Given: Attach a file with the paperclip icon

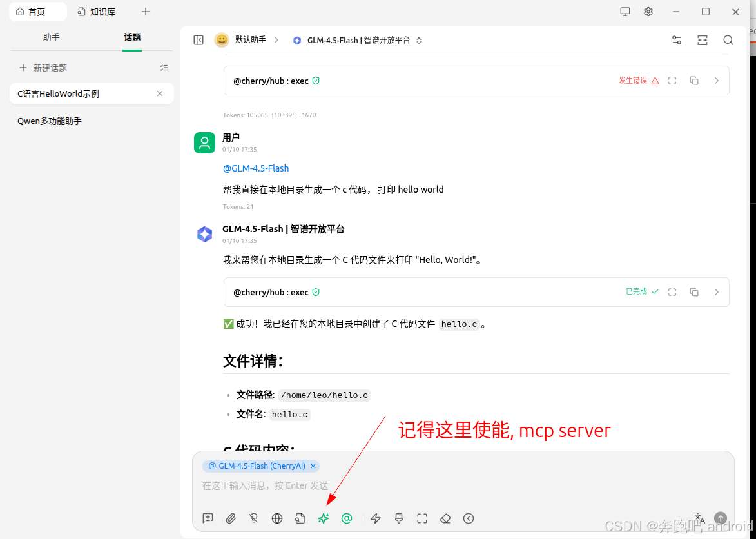Looking at the screenshot, I should coord(231,518).
